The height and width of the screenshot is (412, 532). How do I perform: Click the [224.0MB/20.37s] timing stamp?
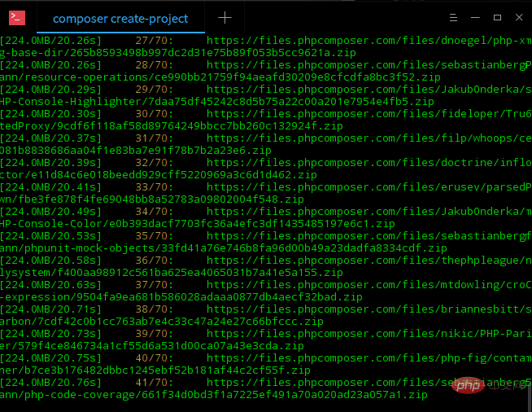50,138
